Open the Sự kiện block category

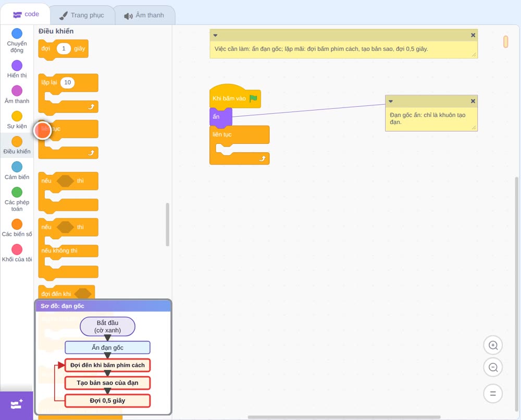(17, 120)
